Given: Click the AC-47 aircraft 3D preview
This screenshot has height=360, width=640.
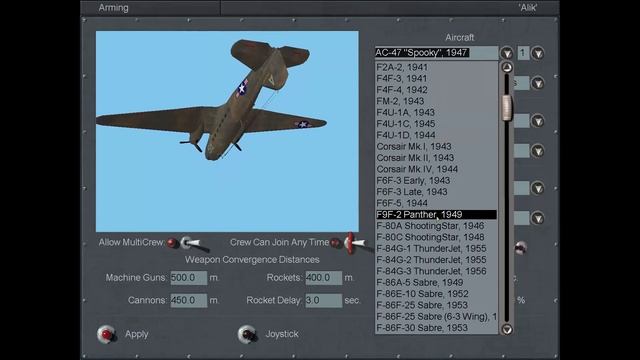Looking at the screenshot, I should pos(227,131).
